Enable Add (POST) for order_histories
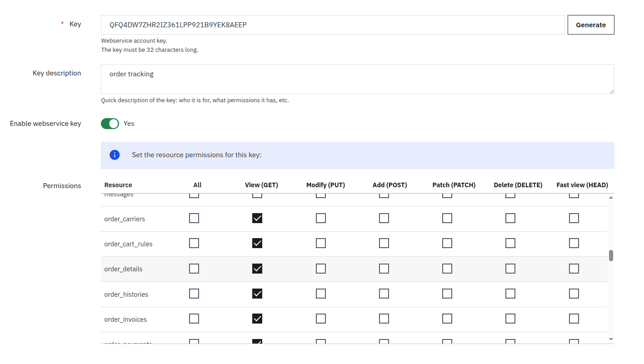The height and width of the screenshot is (364, 644). 384,294
